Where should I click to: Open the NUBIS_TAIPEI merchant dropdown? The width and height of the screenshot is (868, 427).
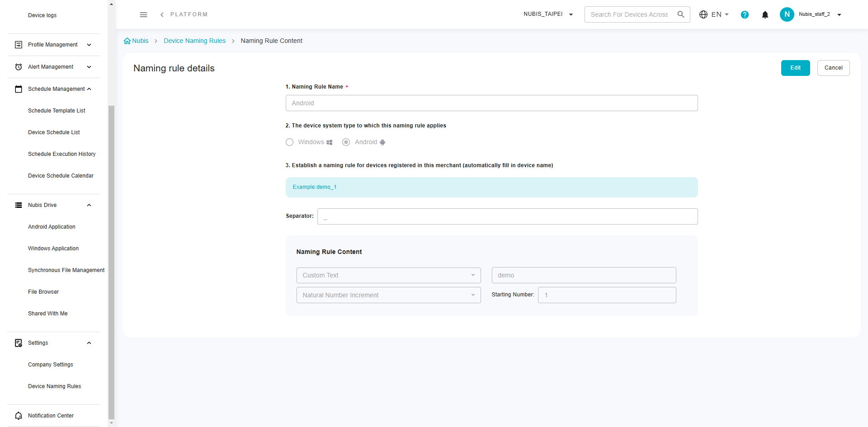(548, 14)
